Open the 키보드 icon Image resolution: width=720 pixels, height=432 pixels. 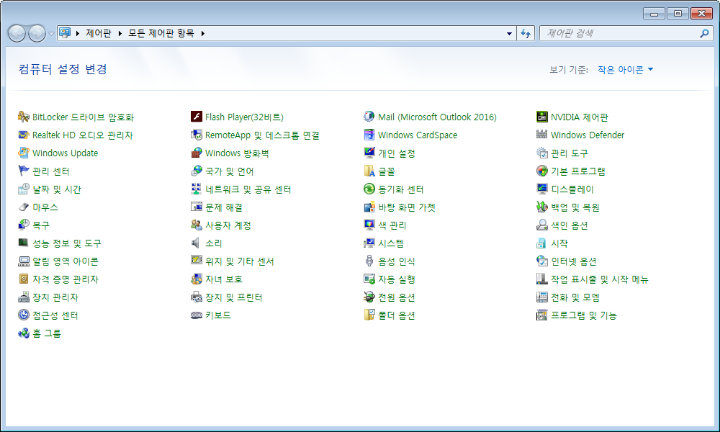[197, 315]
